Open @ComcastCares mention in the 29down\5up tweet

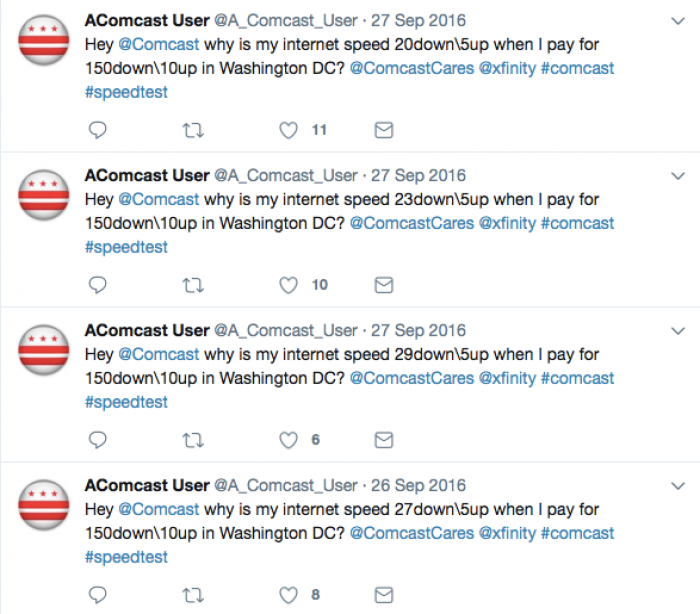point(412,378)
